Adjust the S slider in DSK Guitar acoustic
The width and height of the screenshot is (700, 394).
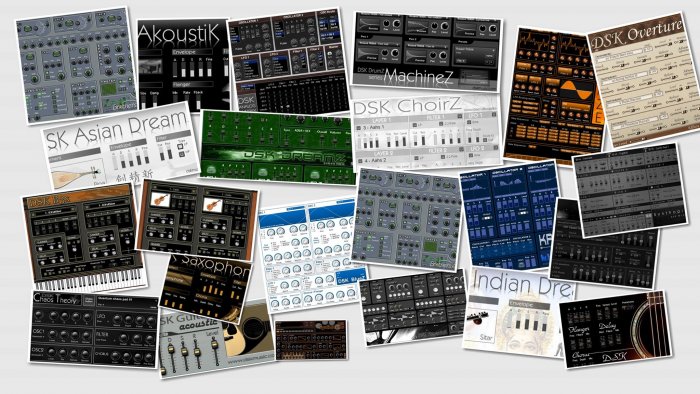(x=184, y=353)
